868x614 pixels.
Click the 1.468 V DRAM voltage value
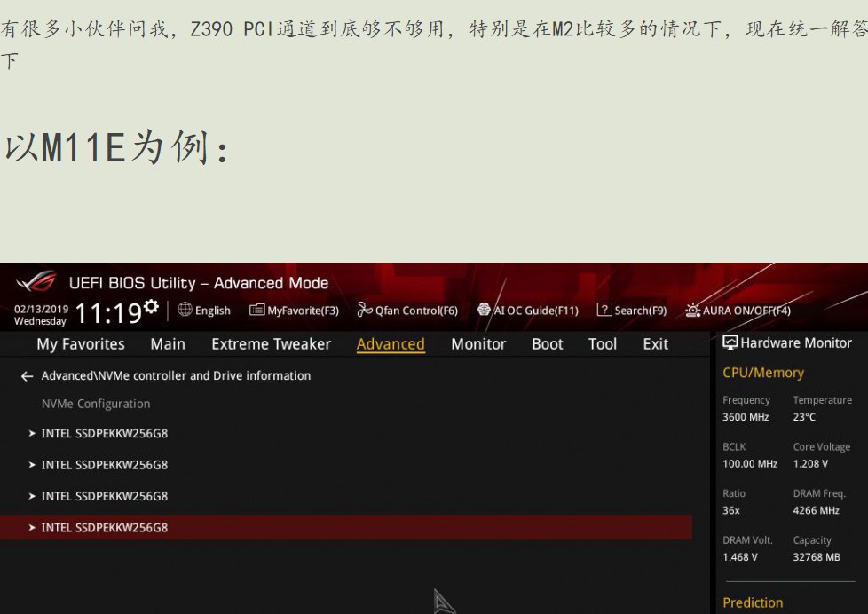(x=740, y=557)
